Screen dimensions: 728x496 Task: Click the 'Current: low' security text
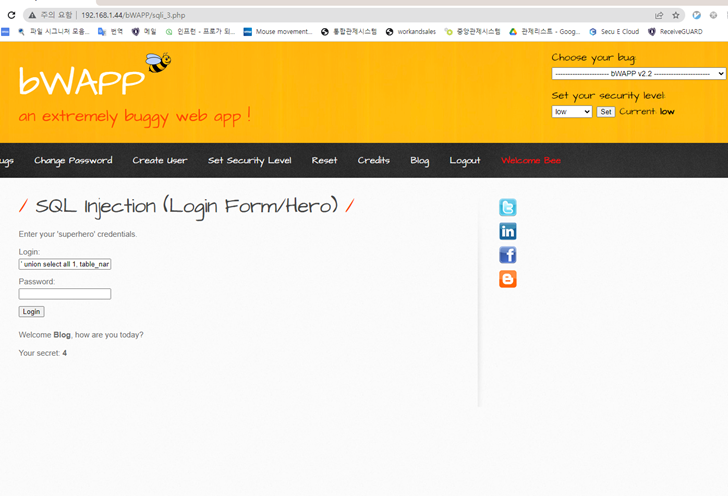pyautogui.click(x=647, y=111)
